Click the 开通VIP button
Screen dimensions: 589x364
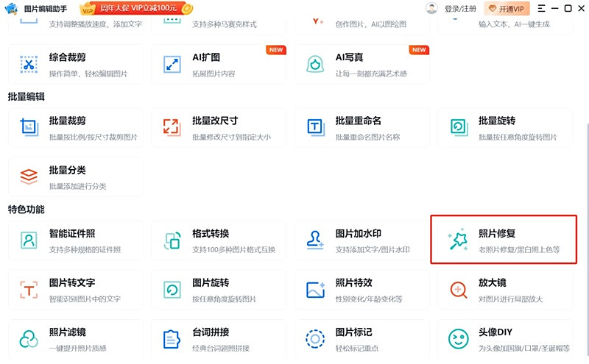507,9
